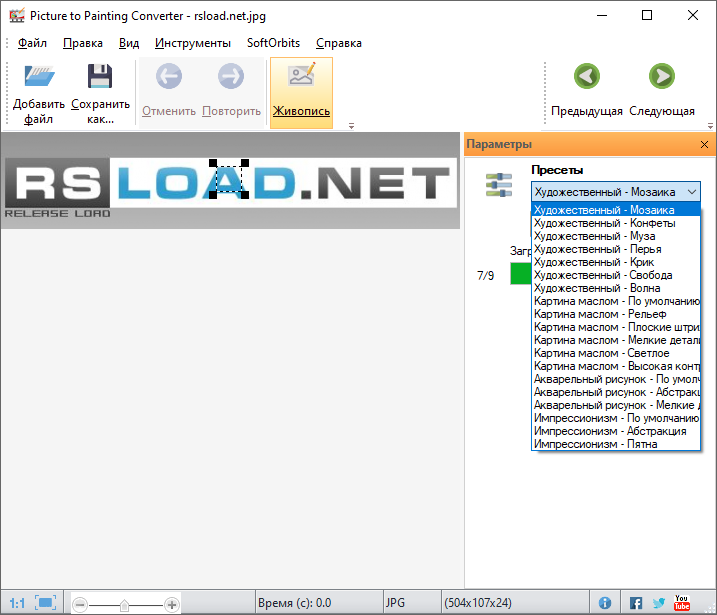The height and width of the screenshot is (615, 717).
Task: Activate the Живопись painting tool
Action: click(x=301, y=93)
